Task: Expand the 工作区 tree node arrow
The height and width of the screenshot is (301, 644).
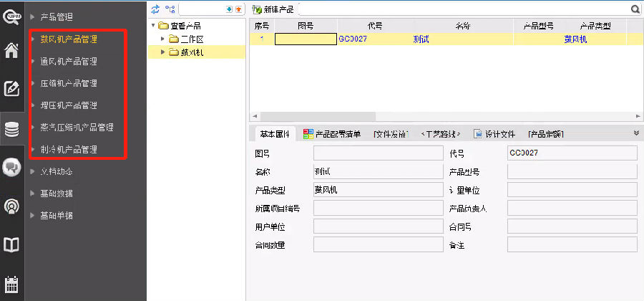Action: pyautogui.click(x=162, y=39)
